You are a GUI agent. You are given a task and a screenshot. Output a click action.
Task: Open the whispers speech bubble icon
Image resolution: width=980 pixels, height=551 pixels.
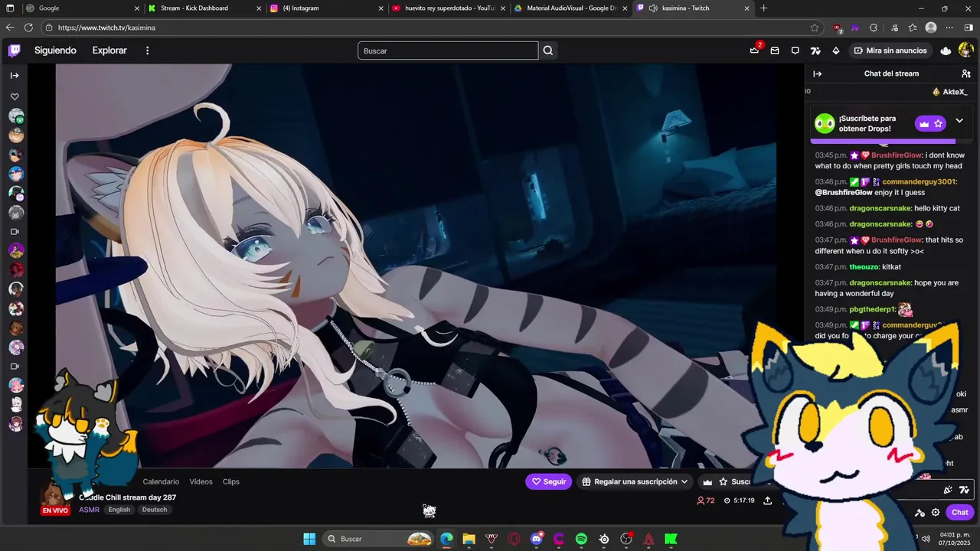795,51
